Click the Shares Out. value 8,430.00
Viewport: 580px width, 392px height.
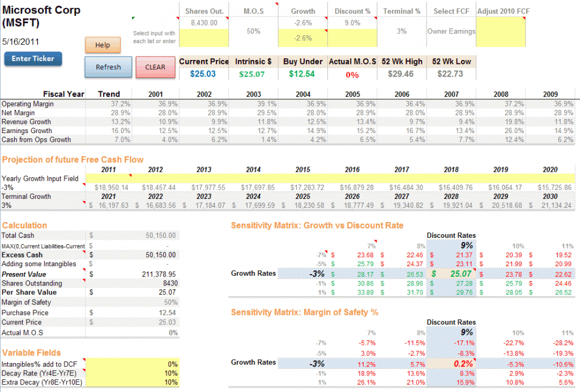point(204,23)
